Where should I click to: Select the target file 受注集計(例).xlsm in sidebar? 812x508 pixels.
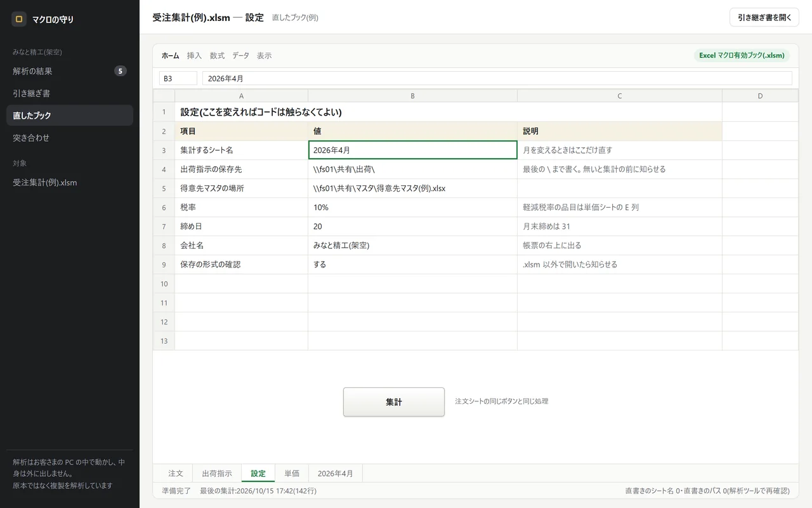click(x=70, y=182)
